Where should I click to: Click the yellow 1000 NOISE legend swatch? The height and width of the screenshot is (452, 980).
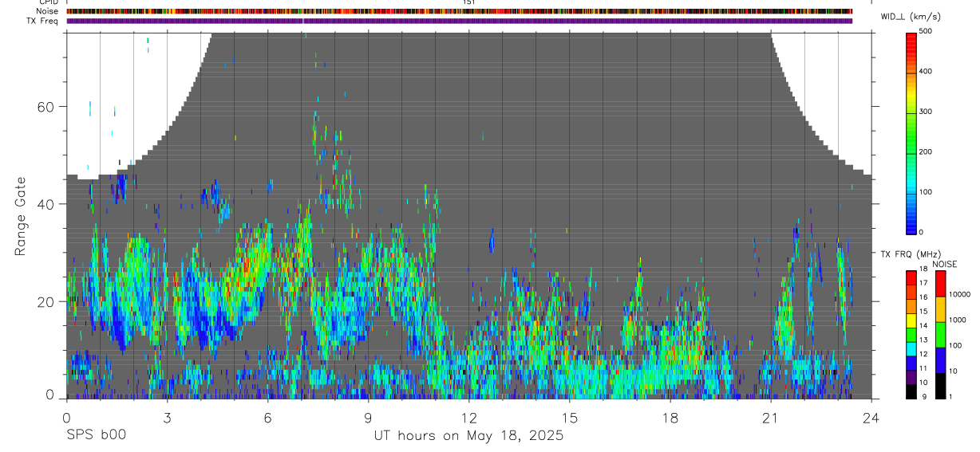point(940,309)
